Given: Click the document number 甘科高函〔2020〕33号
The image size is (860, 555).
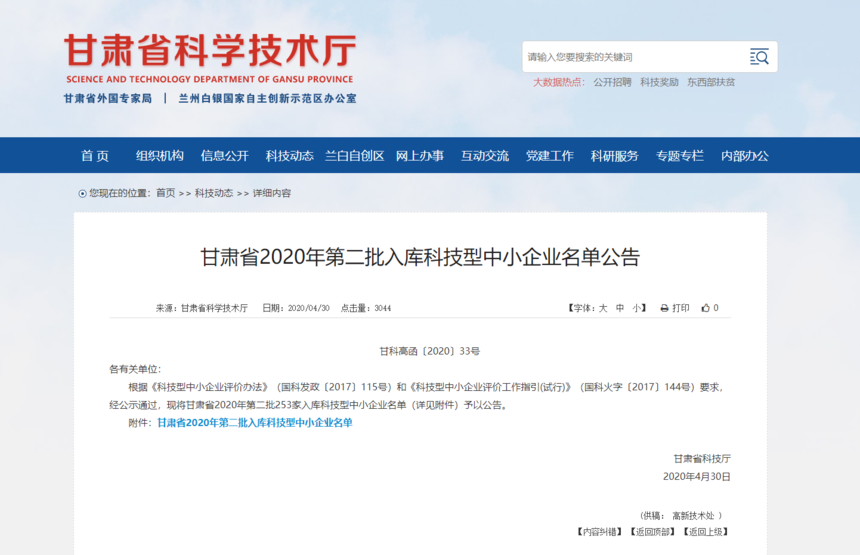Looking at the screenshot, I should [429, 351].
